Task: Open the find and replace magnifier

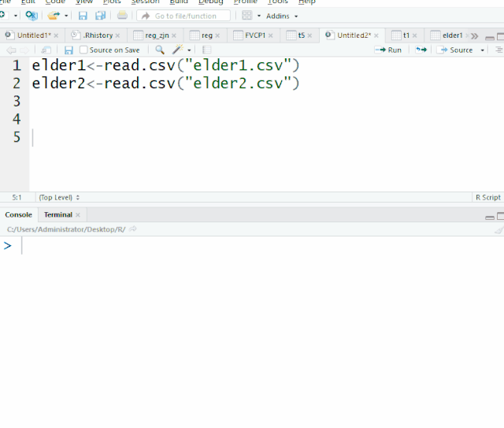Action: point(160,50)
